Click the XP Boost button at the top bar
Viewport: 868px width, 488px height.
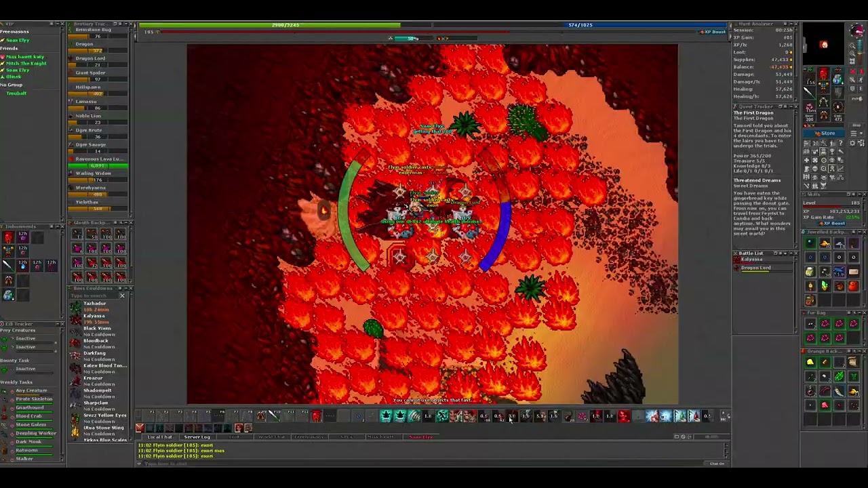pos(713,32)
